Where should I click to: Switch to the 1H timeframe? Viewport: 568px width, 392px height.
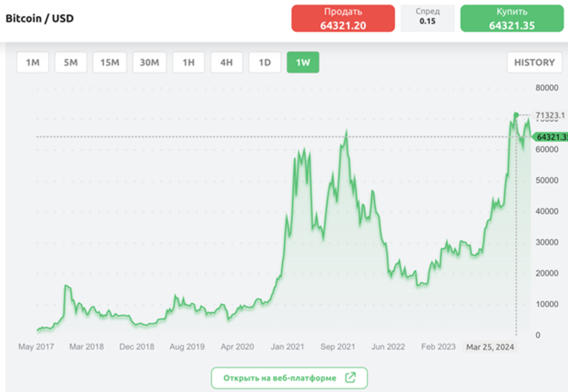(x=189, y=63)
